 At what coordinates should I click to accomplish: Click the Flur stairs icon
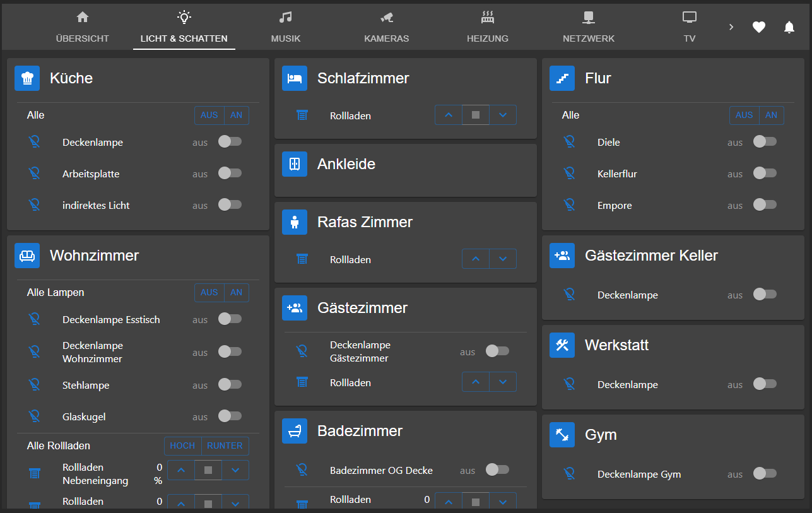pos(562,78)
